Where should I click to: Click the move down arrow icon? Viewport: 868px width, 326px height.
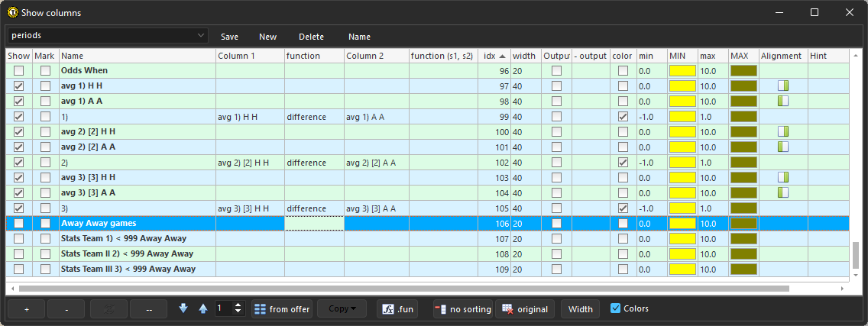[x=183, y=308]
